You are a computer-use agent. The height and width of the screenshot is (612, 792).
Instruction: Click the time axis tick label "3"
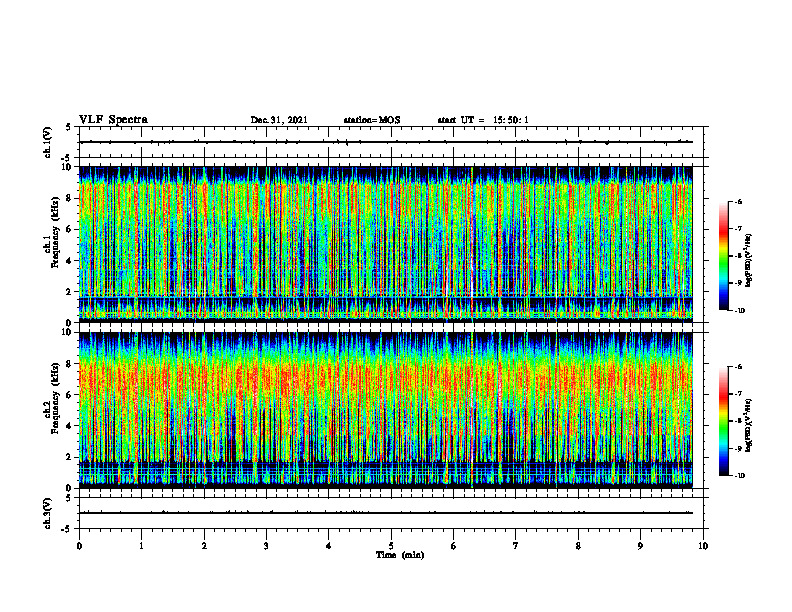coord(266,546)
